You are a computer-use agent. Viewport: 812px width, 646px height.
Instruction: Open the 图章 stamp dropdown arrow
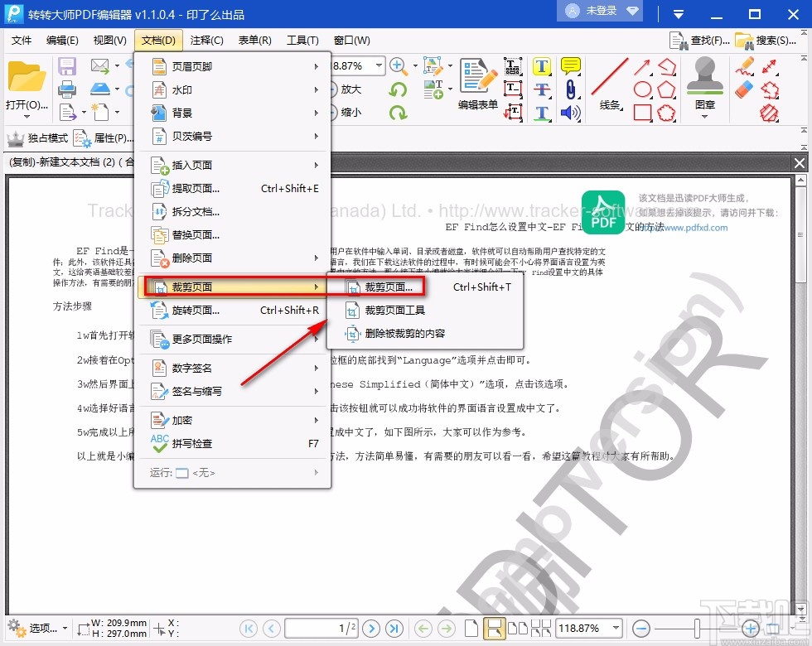pyautogui.click(x=704, y=117)
